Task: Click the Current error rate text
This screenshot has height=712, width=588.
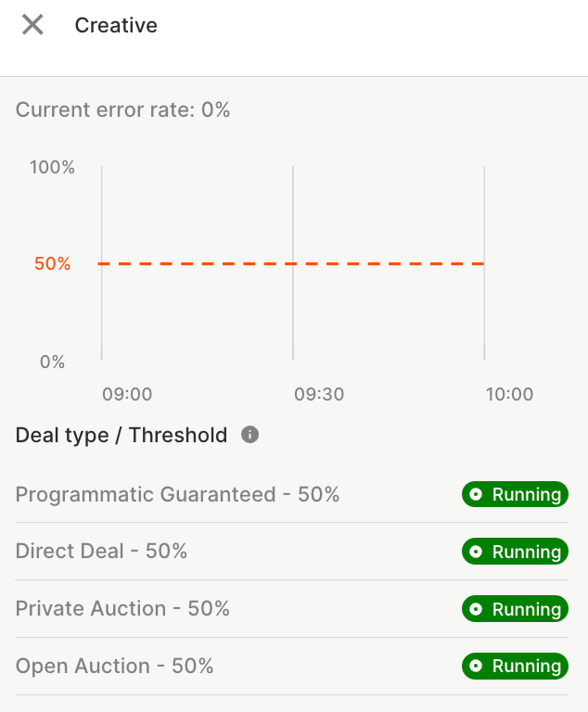Action: pyautogui.click(x=122, y=110)
